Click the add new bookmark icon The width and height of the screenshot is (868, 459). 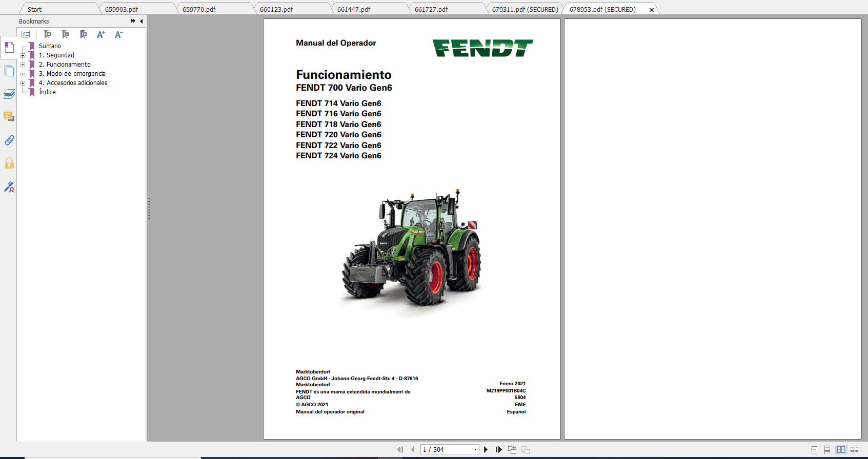(66, 34)
